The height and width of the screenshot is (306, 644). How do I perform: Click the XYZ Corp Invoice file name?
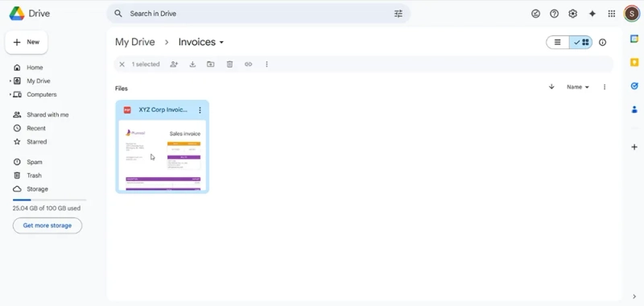[163, 110]
